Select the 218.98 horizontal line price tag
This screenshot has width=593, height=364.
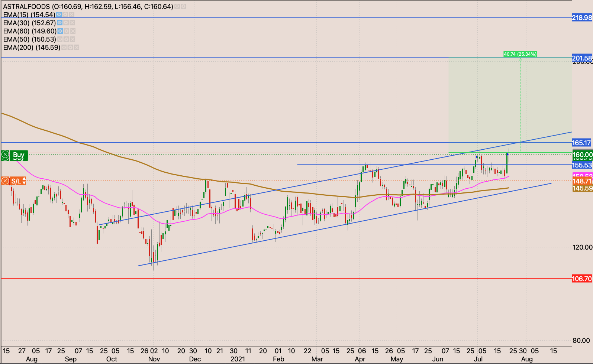coord(581,17)
